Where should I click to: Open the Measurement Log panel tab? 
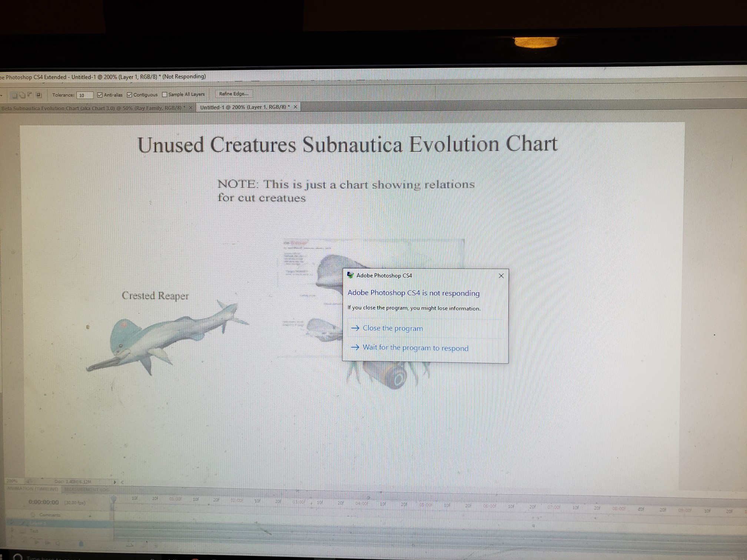87,489
